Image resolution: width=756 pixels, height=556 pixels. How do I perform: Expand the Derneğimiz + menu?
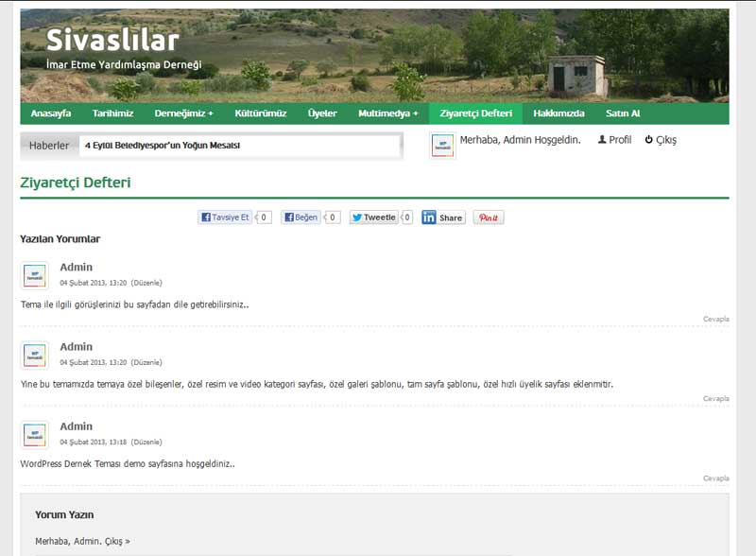coord(183,113)
